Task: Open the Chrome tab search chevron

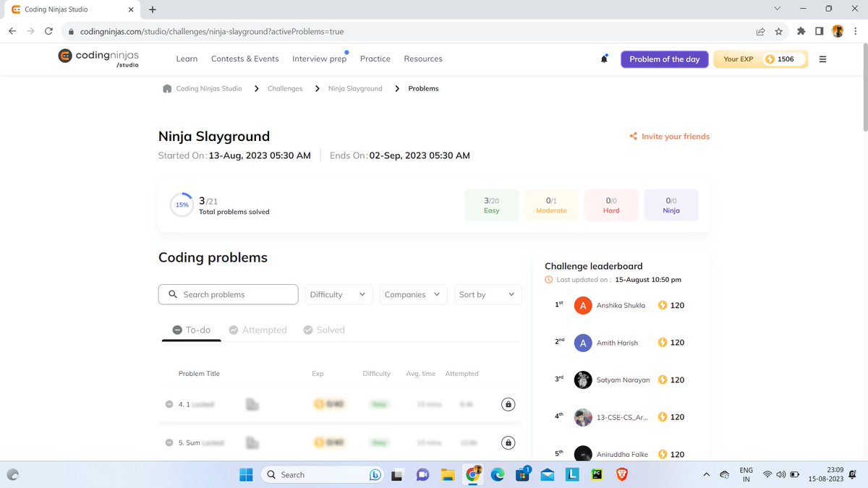Action: (x=777, y=9)
